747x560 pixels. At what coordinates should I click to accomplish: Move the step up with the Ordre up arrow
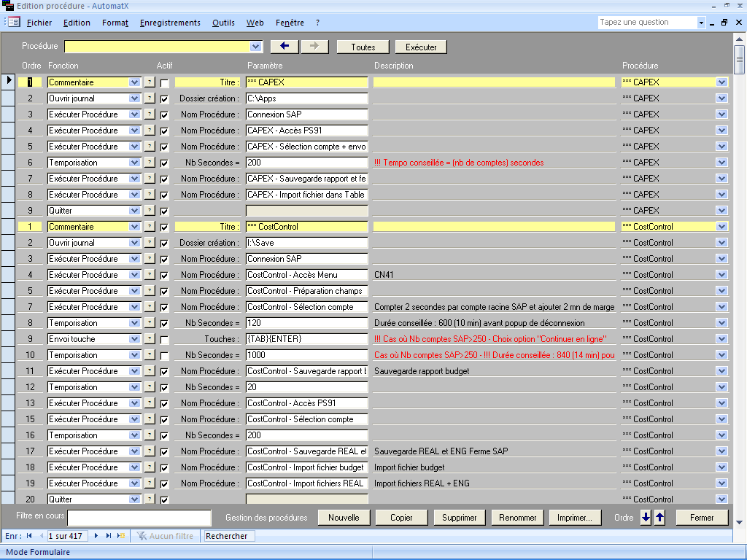659,517
